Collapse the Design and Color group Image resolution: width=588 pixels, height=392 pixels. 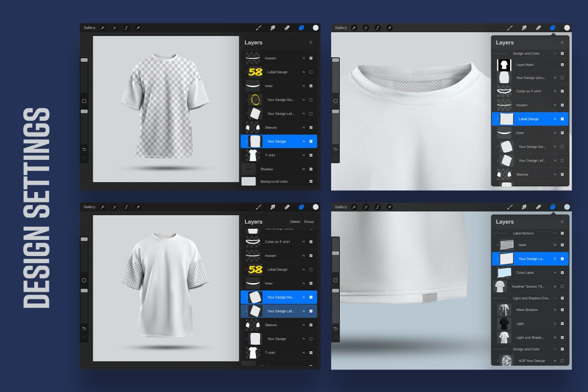tap(555, 53)
